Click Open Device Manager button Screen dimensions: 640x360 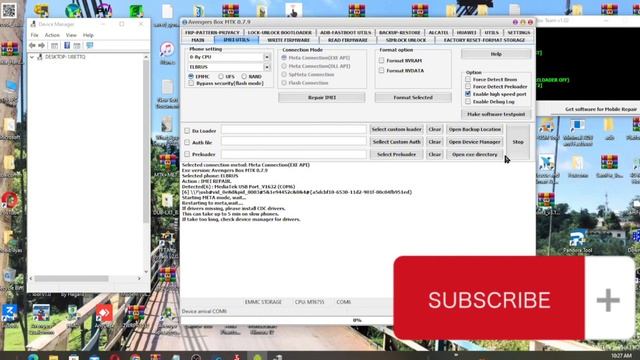coord(474,142)
